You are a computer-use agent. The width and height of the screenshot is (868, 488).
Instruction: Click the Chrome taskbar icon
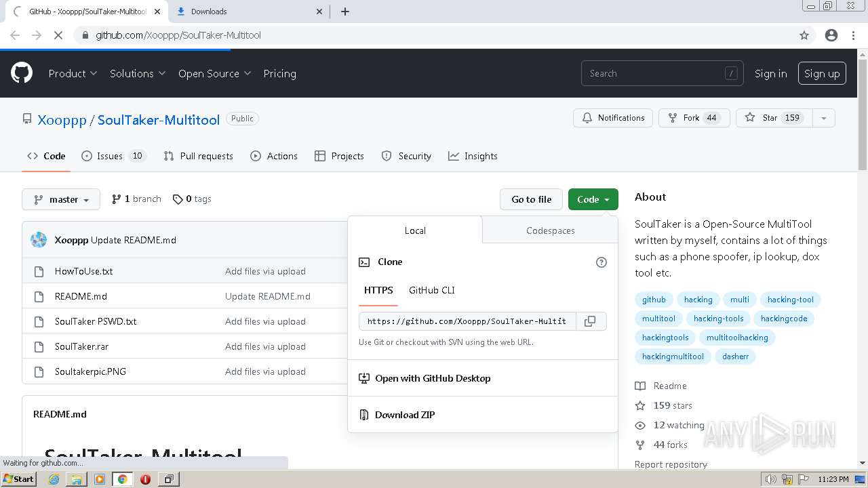[122, 479]
